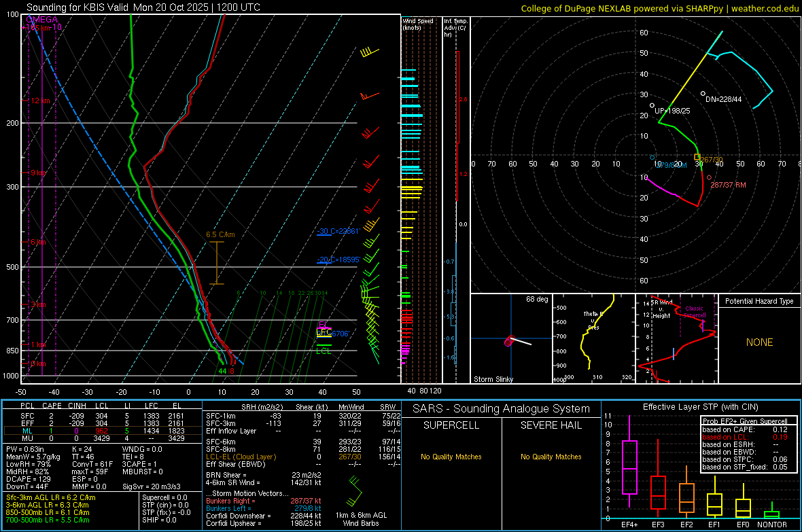Click the 'Wind Speed (knots)' header
Screen dimensions: 802x532
pyautogui.click(x=418, y=24)
